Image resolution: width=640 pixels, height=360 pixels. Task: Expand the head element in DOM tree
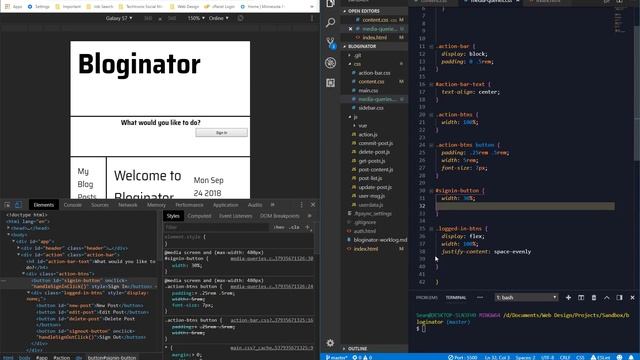click(x=8, y=228)
